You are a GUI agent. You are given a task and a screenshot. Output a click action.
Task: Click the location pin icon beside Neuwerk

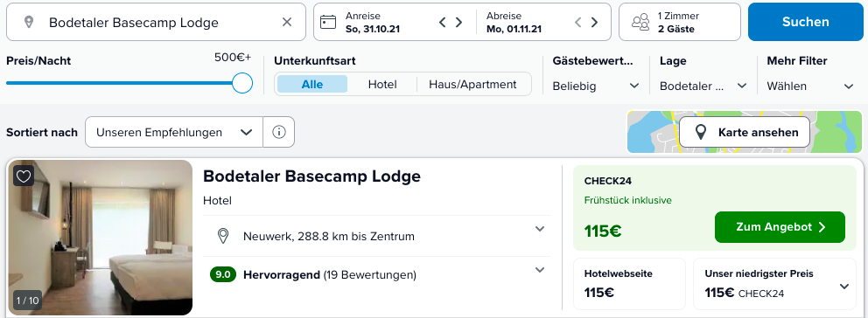[223, 236]
